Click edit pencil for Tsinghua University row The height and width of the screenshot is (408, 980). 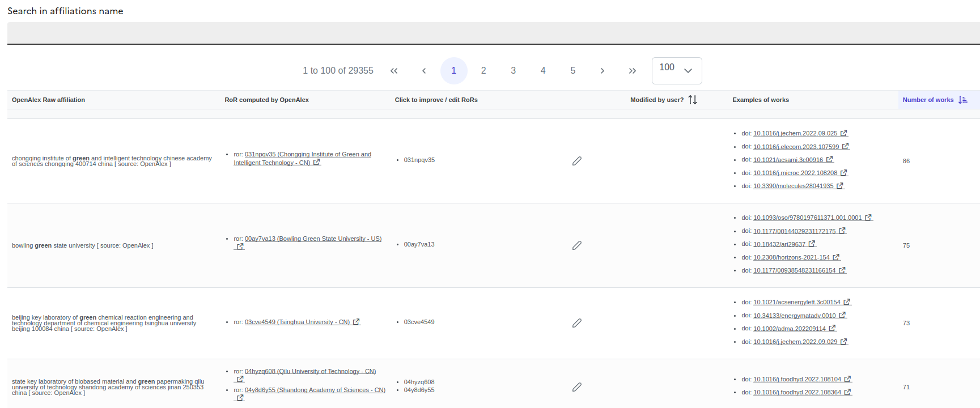(576, 323)
